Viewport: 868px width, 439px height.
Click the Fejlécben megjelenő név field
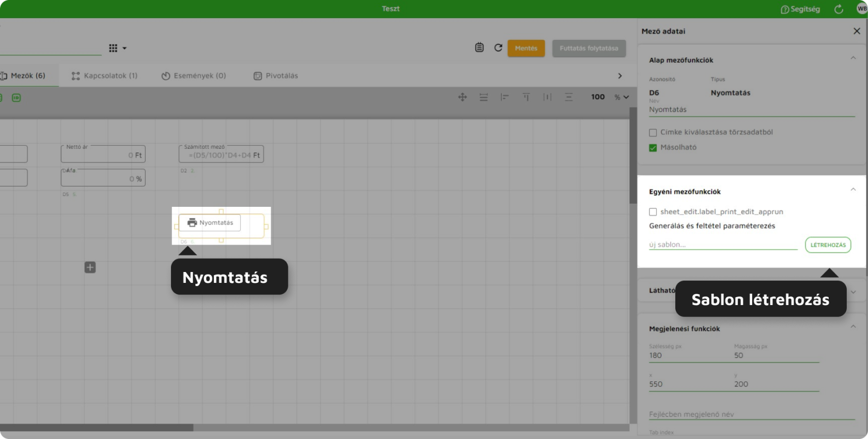click(x=752, y=414)
